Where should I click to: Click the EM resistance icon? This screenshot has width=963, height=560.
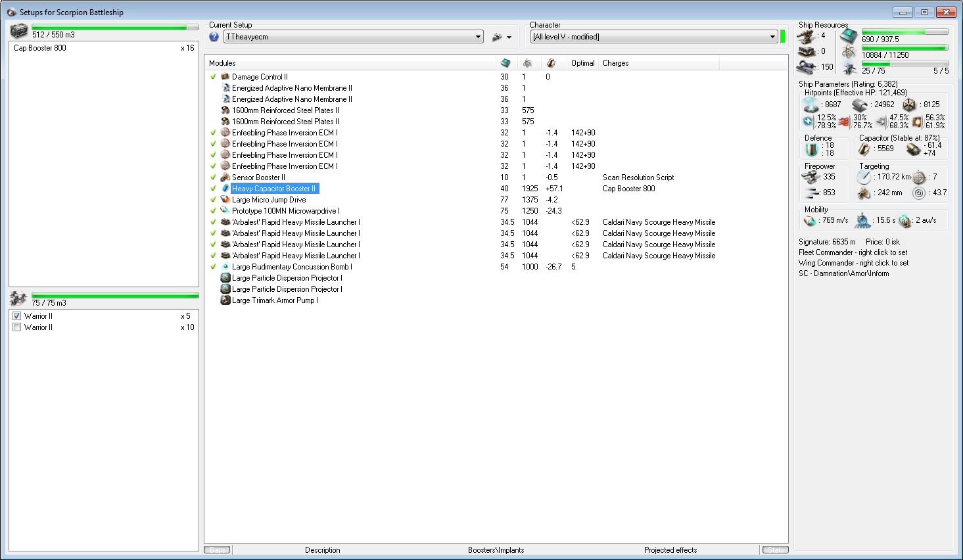[x=809, y=122]
